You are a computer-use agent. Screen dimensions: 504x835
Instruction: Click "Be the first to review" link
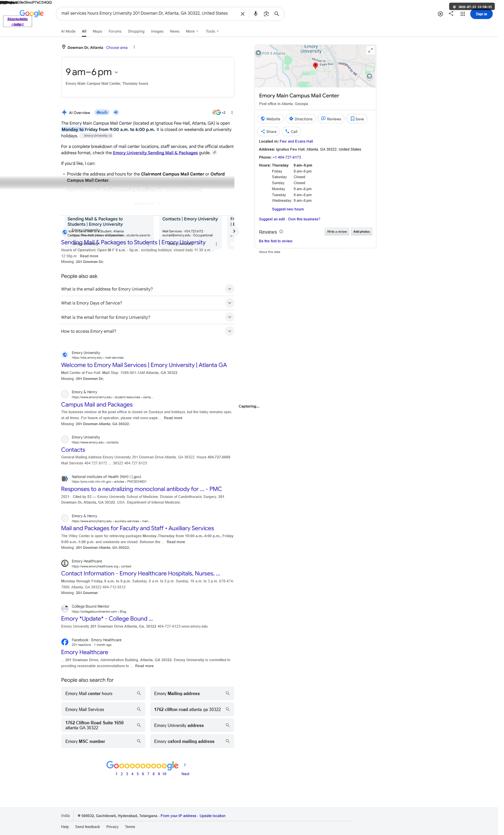click(276, 241)
